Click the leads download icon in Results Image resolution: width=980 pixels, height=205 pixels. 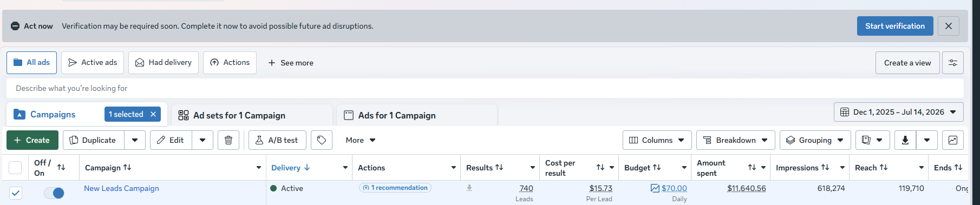[469, 188]
